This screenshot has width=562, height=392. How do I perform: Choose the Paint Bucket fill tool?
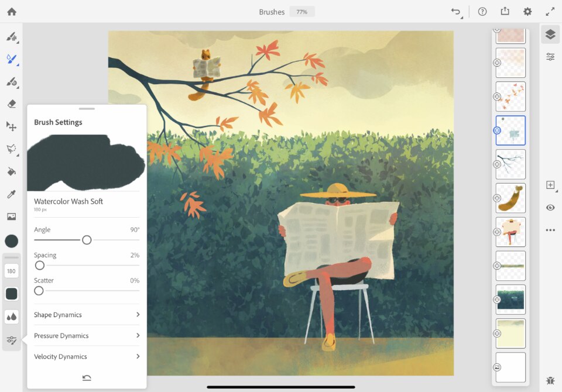(12, 171)
